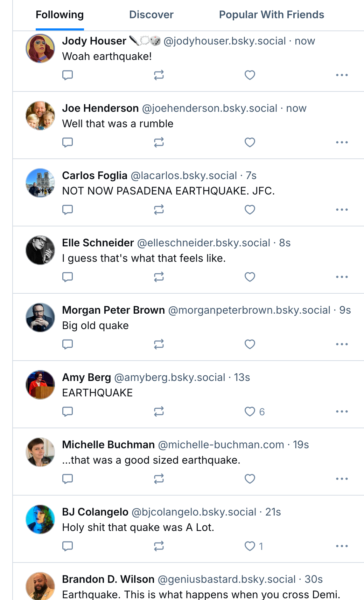Open Elle Schneider's profile via her name

[x=98, y=243]
